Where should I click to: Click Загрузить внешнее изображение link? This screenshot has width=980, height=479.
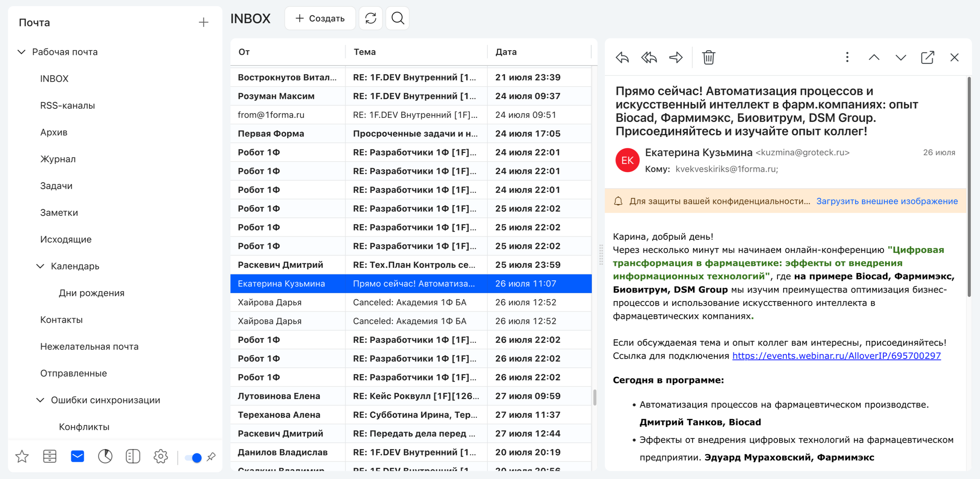coord(887,201)
